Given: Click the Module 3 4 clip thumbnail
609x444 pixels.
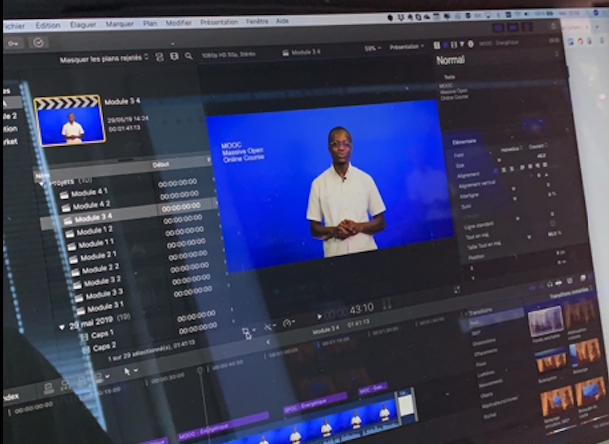Looking at the screenshot, I should coord(69,122).
